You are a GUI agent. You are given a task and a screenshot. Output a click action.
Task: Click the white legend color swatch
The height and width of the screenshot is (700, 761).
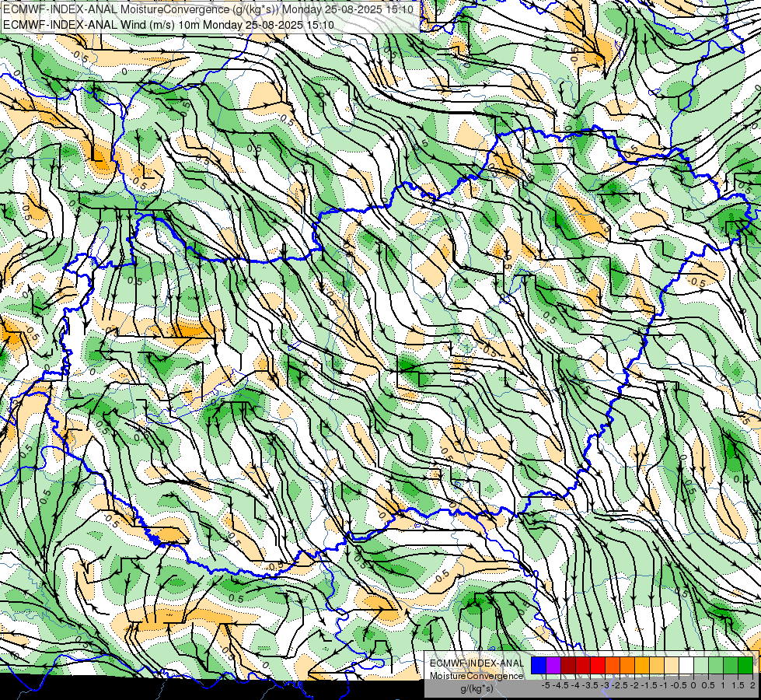pyautogui.click(x=686, y=665)
